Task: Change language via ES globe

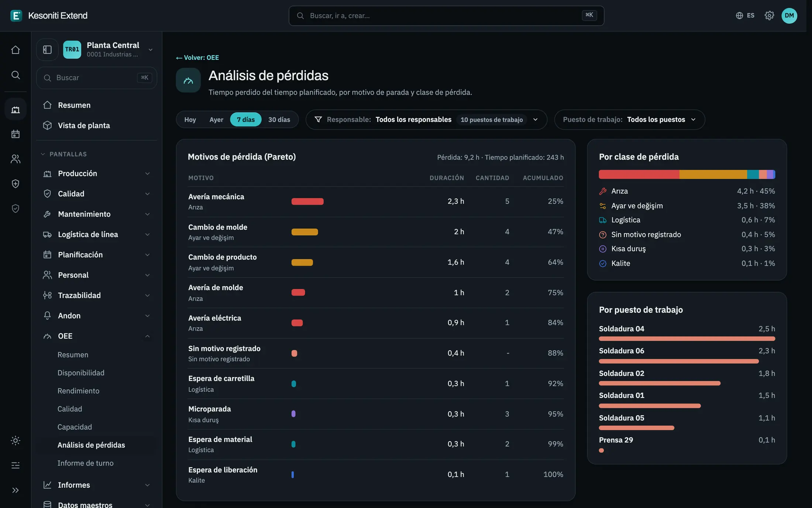Action: point(745,16)
